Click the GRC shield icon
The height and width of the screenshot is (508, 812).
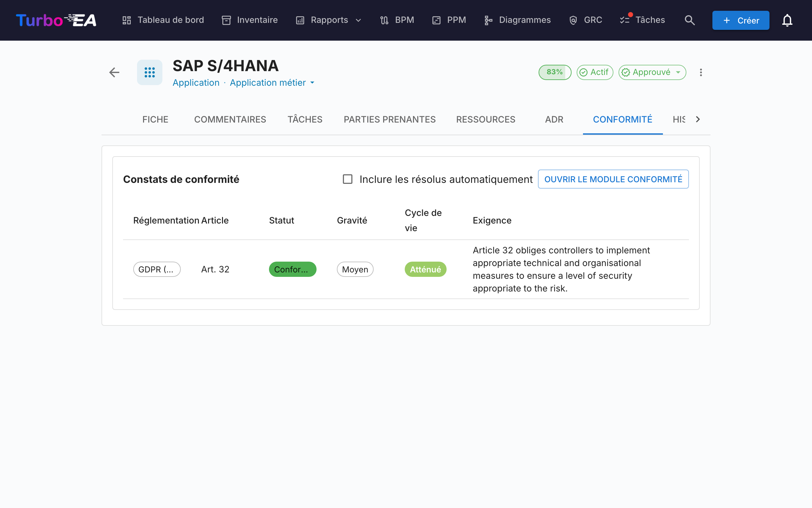(573, 20)
